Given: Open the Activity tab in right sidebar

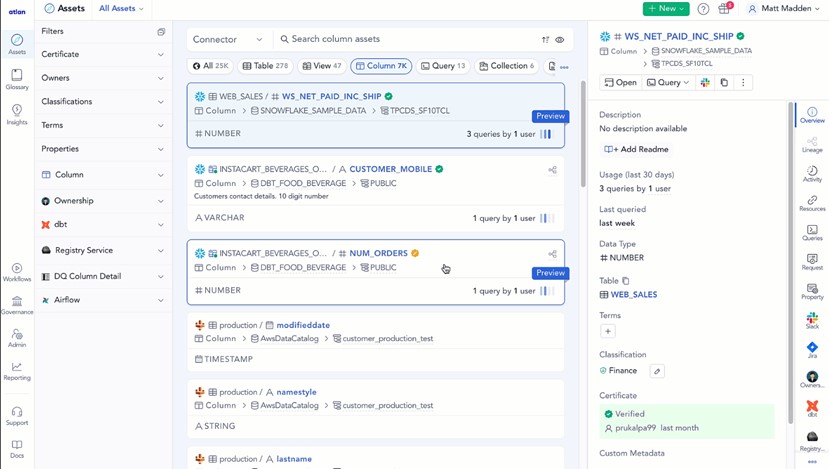Looking at the screenshot, I should point(812,173).
